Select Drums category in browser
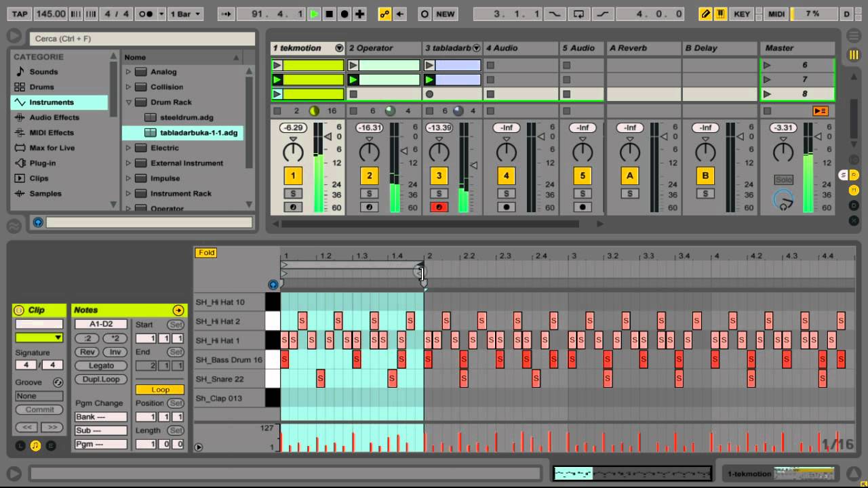This screenshot has height=488, width=868. pos(41,87)
